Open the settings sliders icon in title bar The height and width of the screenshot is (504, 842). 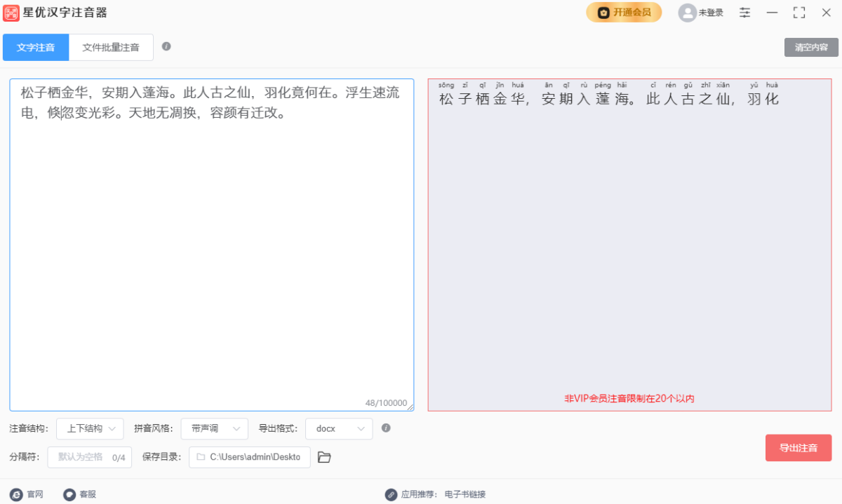pyautogui.click(x=744, y=13)
